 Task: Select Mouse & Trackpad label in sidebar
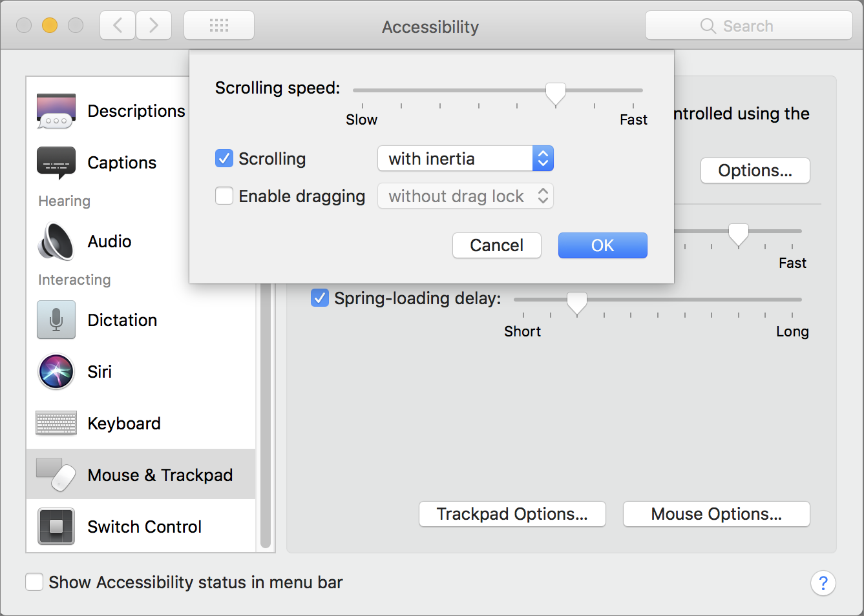coord(160,475)
